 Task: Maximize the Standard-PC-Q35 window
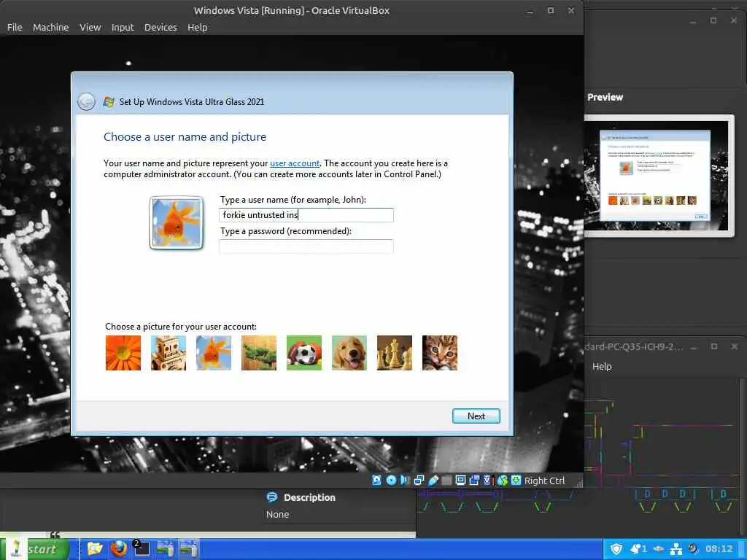click(x=714, y=346)
